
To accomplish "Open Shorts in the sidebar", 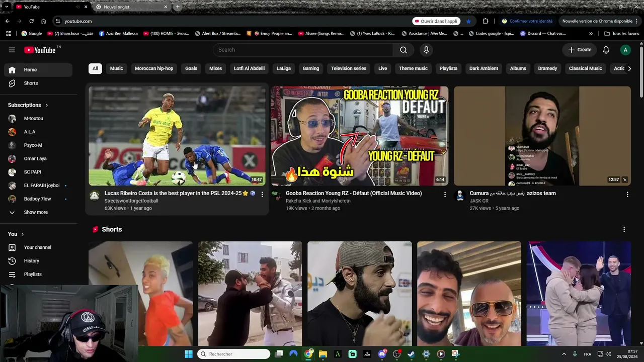I will 38,83.
